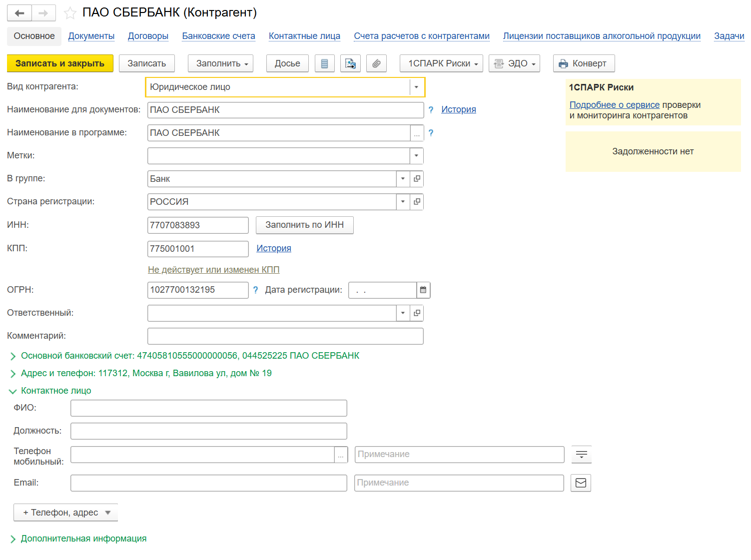
Task: Open the + Телефон, адрес dropdown
Action: point(65,513)
